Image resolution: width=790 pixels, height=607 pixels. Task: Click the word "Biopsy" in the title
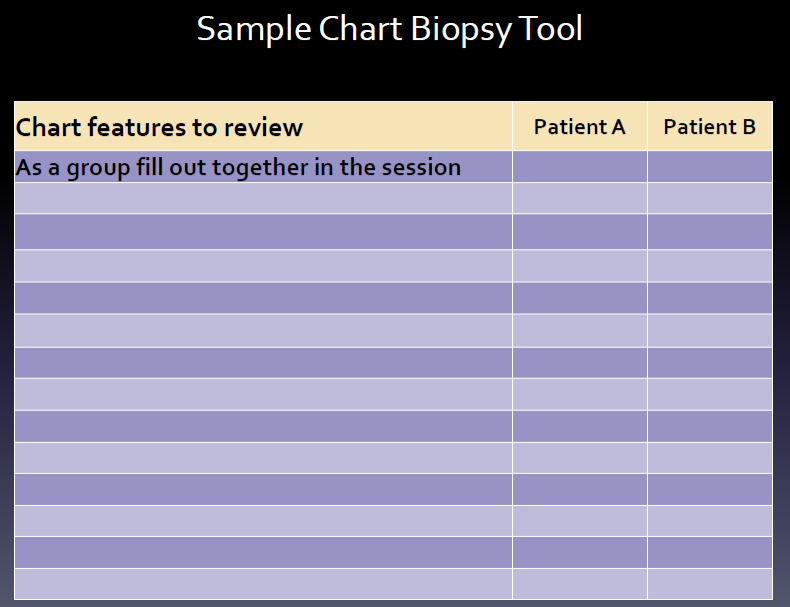461,30
